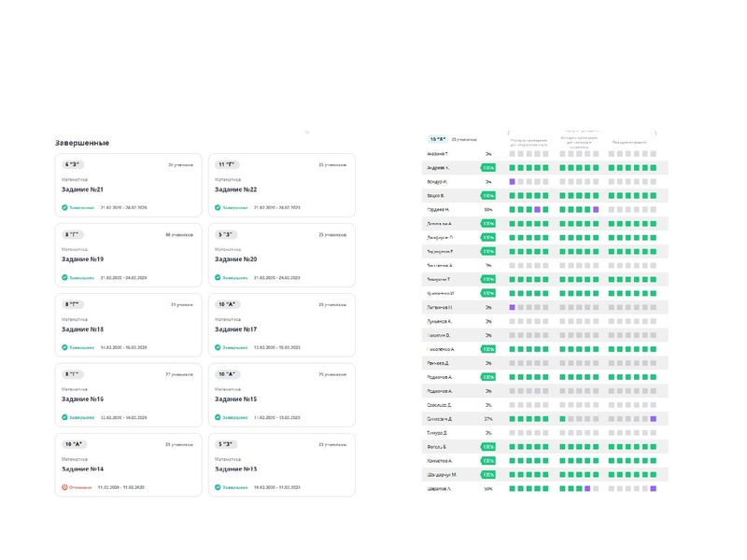Screen dimensions: 747x560
Task: Open the Задание №22 card
Action: (x=281, y=185)
